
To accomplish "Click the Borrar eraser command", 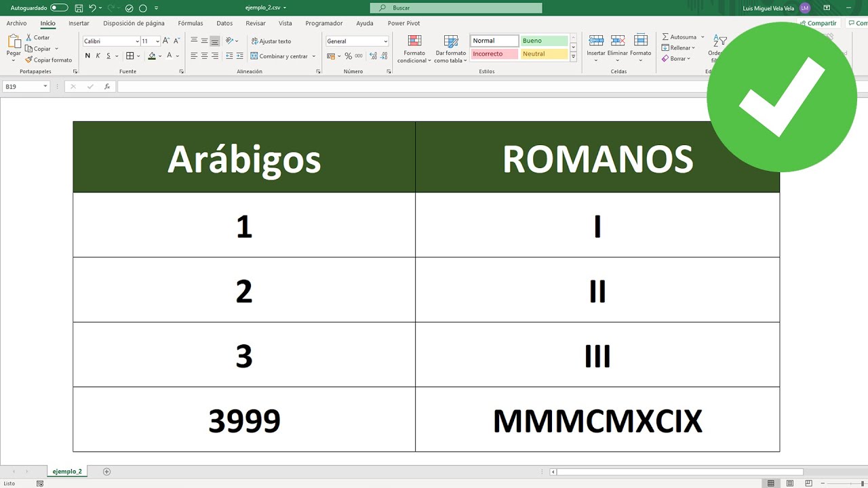I will [x=665, y=58].
